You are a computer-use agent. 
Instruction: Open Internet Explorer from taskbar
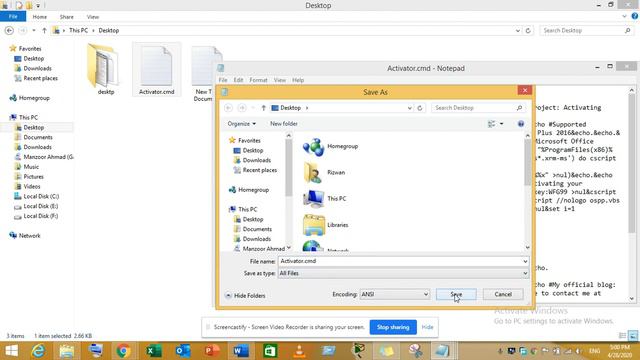[x=38, y=351]
